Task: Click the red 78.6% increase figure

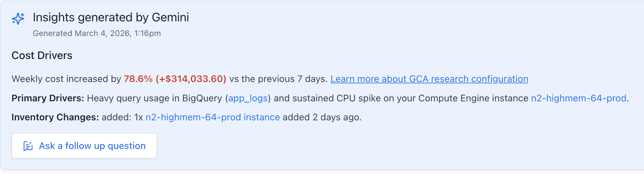Action: pyautogui.click(x=138, y=79)
